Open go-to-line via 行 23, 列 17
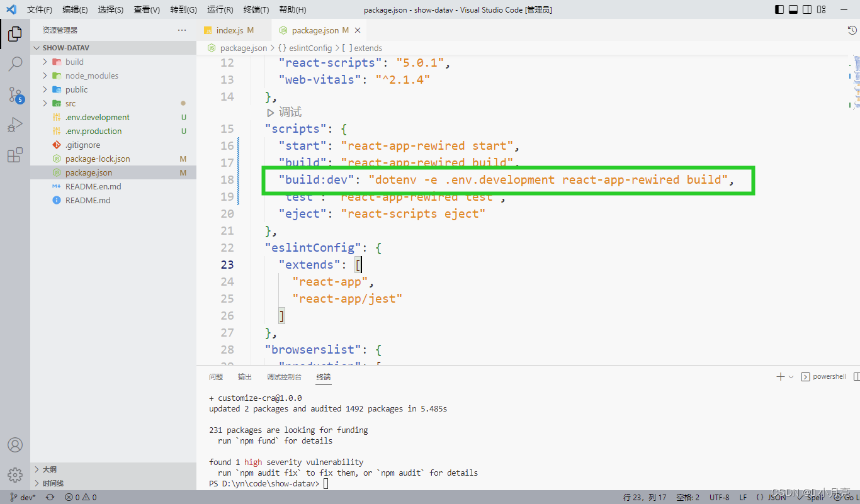The height and width of the screenshot is (504, 860). 645,497
